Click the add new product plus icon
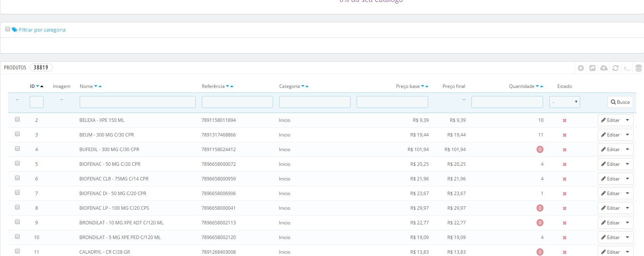 pos(581,68)
